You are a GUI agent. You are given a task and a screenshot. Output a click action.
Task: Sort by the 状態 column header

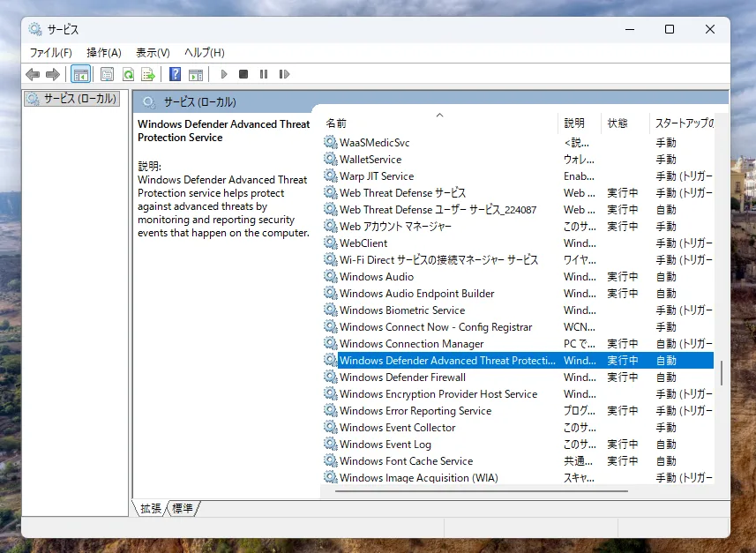pos(625,123)
